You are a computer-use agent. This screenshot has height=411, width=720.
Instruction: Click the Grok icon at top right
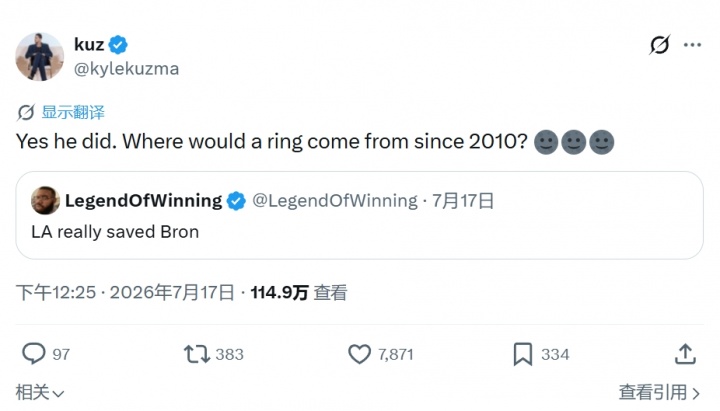[x=660, y=45]
